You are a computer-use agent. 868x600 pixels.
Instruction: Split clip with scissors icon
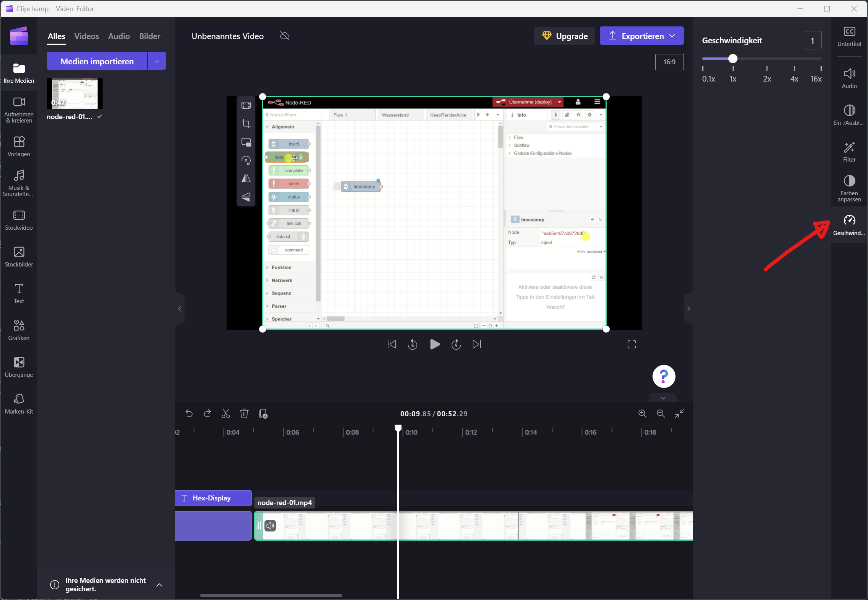pyautogui.click(x=226, y=414)
